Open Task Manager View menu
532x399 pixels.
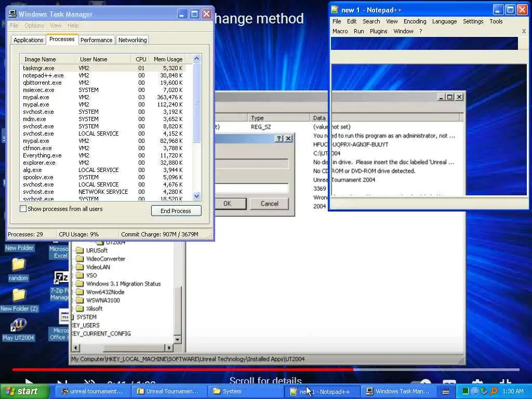(56, 25)
